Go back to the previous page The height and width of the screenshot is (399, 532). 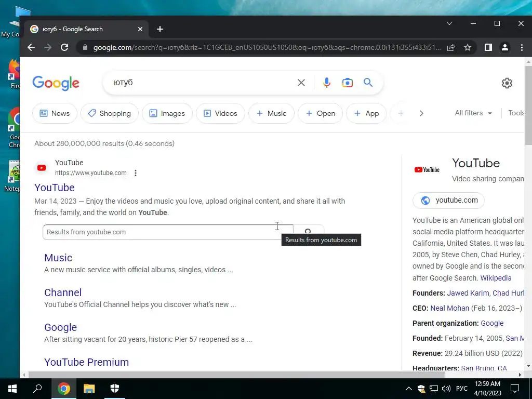click(31, 47)
